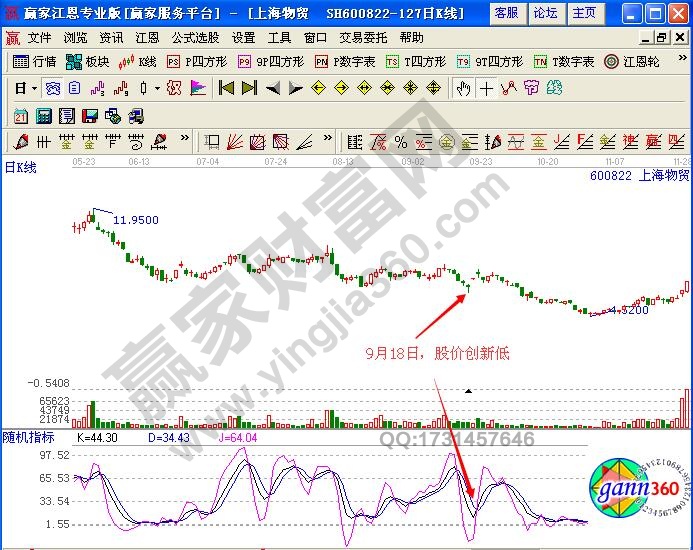Click the 论坛 button
Image resolution: width=693 pixels, height=550 pixels.
[545, 13]
